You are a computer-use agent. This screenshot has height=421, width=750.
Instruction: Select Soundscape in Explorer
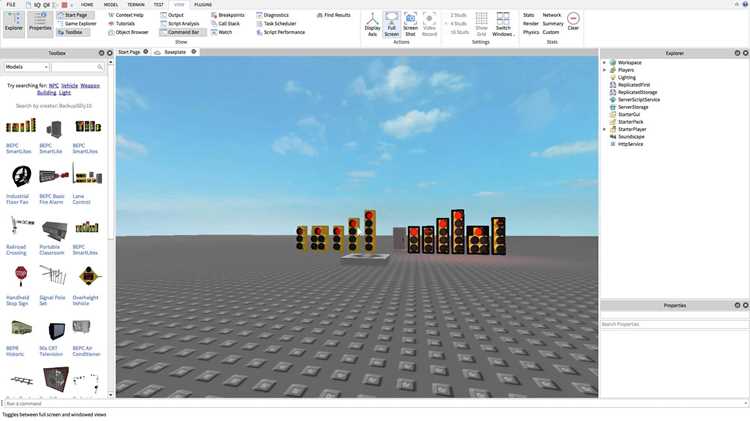(x=631, y=137)
